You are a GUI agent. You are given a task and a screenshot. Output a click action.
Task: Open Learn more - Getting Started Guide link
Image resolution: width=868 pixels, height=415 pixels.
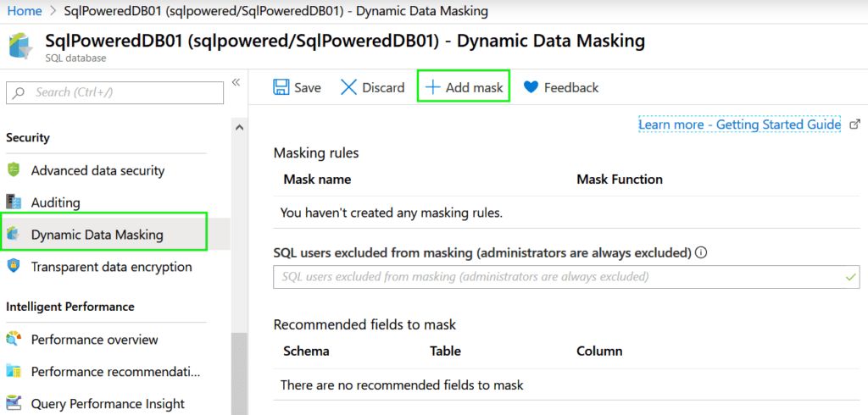(x=739, y=125)
